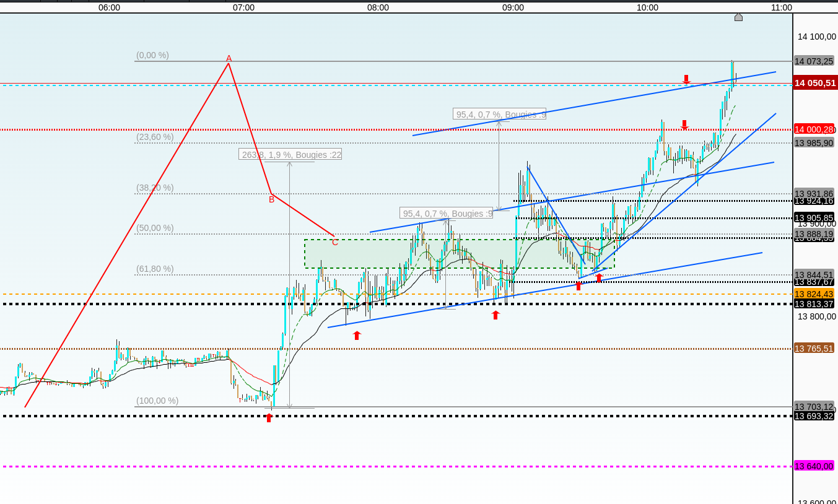The image size is (838, 504).
Task: Select the 14 073,25 price label
Action: click(814, 61)
